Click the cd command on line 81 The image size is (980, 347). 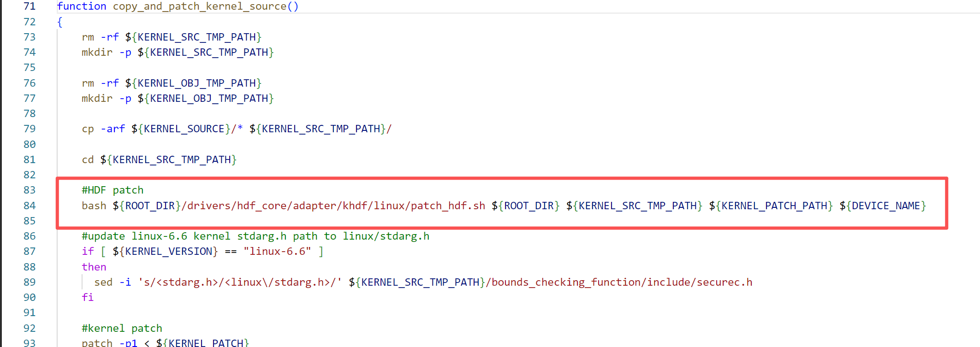[88, 159]
